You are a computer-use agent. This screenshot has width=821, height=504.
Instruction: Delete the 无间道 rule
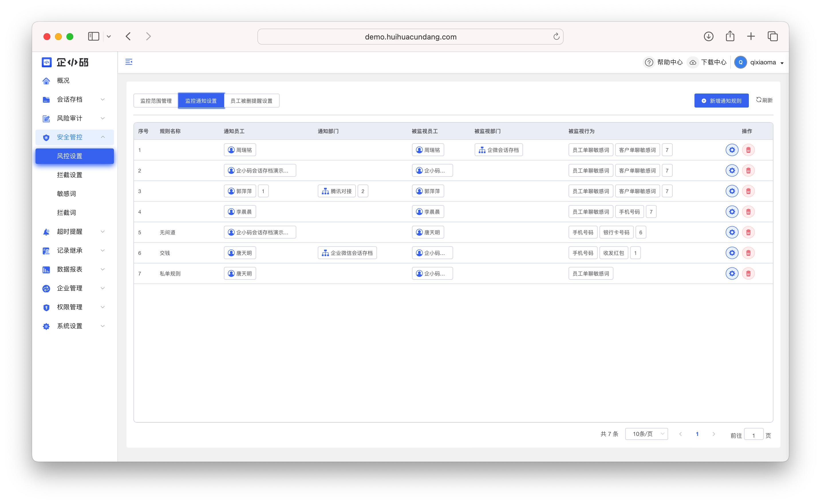tap(748, 232)
